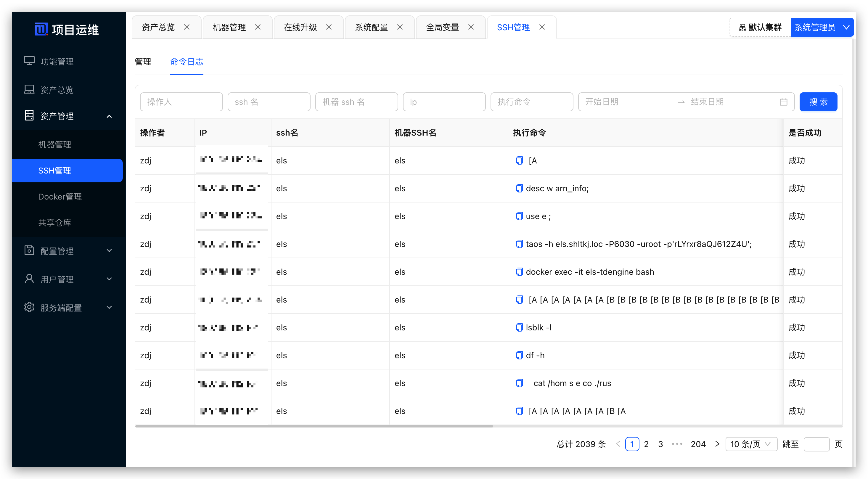Viewport: 868px width, 479px height.
Task: Click the horizontal table scrollbar
Action: coord(314,426)
